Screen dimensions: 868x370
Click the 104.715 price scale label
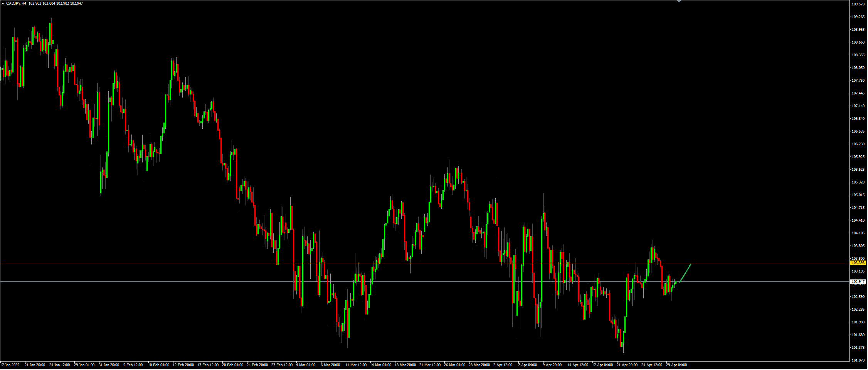(x=858, y=208)
